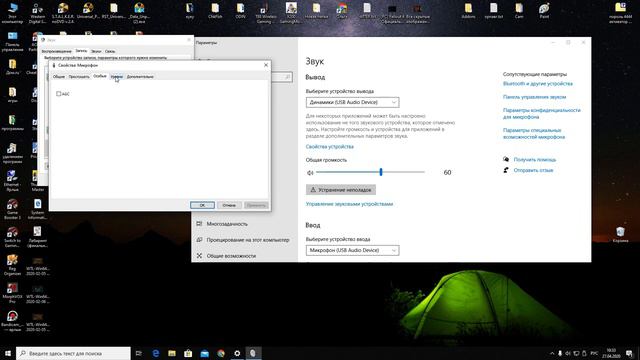Open the notification center icon
The width and height of the screenshot is (640, 360).
click(629, 353)
